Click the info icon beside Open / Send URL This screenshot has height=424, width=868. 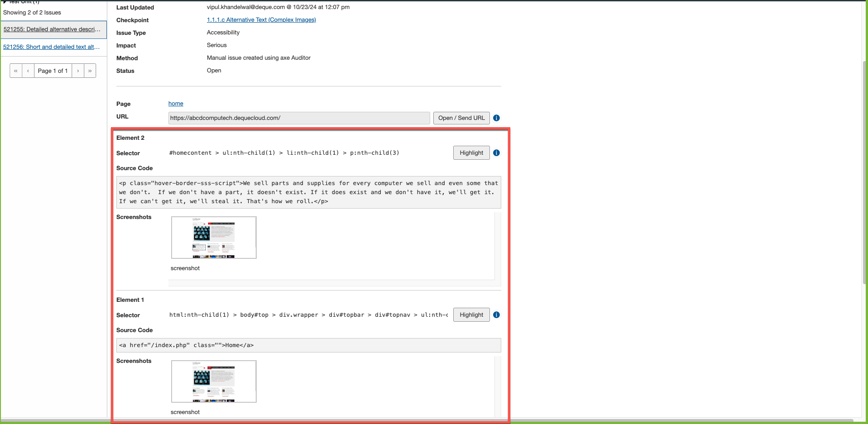[496, 118]
